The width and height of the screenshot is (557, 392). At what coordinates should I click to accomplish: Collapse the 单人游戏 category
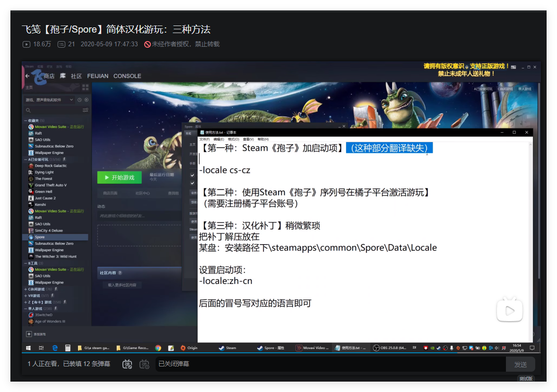26,308
